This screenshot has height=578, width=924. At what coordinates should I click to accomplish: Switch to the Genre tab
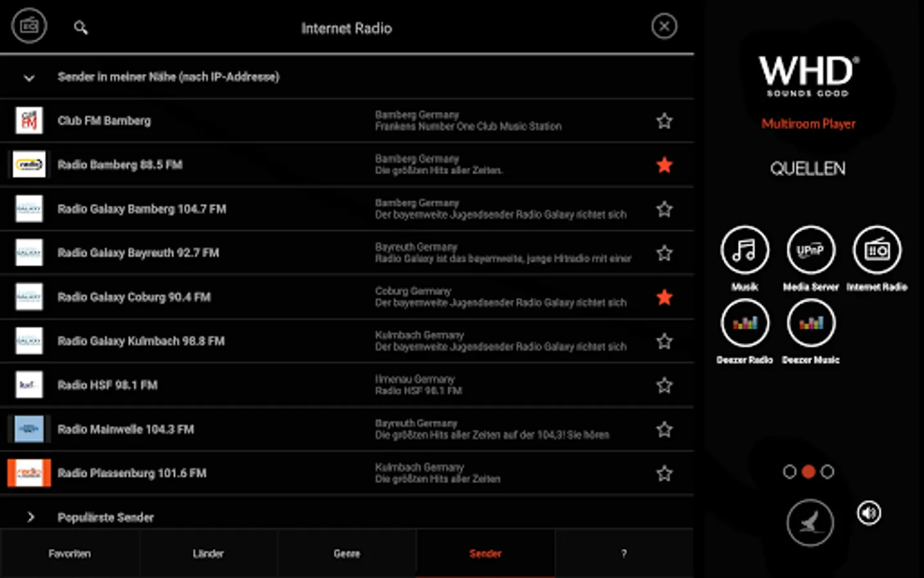tap(346, 554)
